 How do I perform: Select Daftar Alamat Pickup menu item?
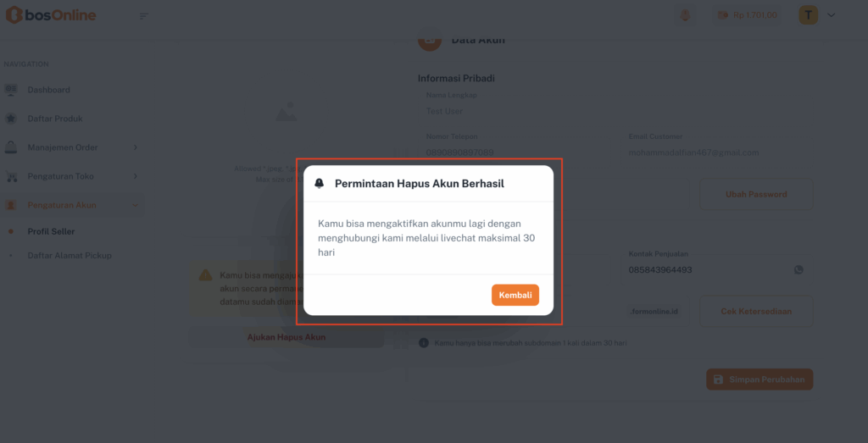(70, 256)
